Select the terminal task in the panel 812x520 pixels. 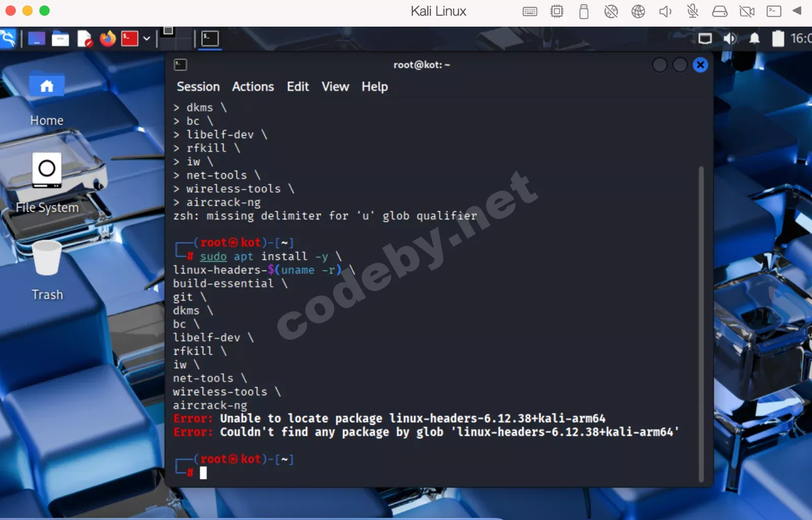(210, 39)
